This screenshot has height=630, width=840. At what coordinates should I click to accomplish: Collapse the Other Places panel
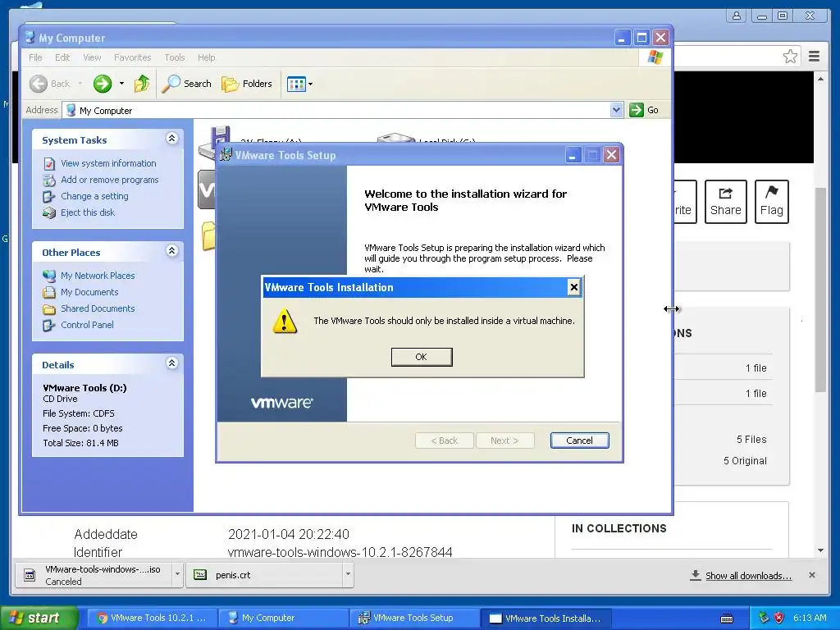point(171,251)
